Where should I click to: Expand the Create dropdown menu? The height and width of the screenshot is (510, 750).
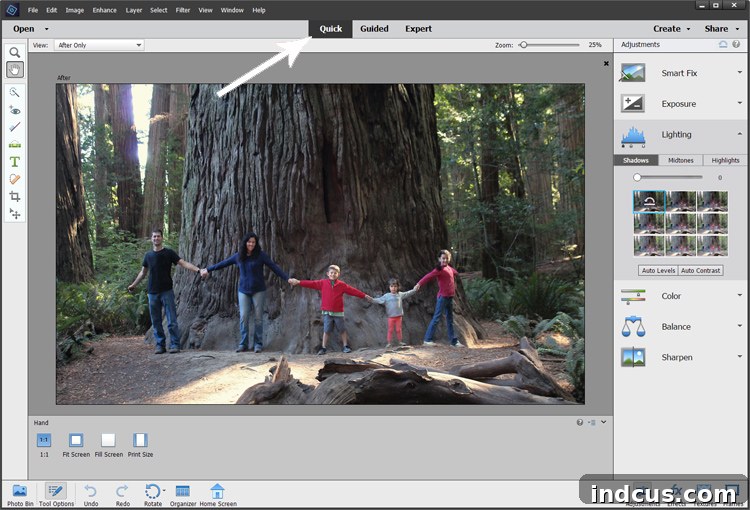coord(688,29)
